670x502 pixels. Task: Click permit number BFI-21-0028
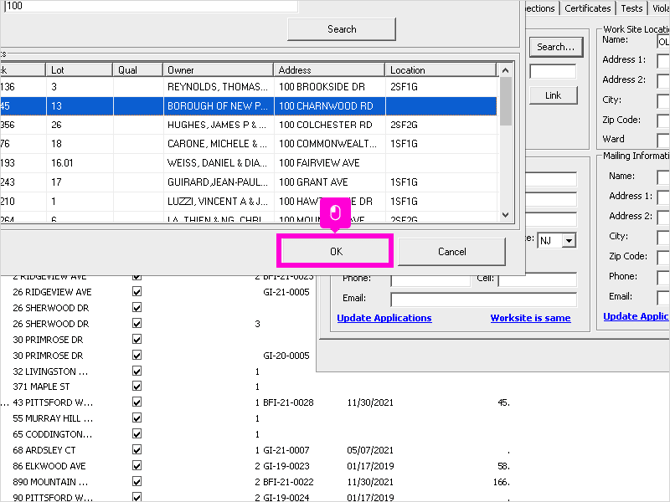click(288, 402)
